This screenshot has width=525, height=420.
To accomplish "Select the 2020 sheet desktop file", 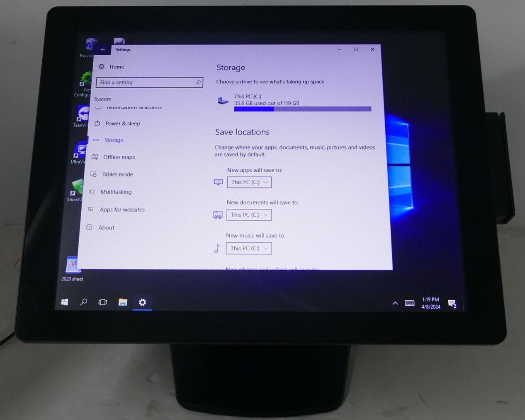I will click(x=73, y=269).
